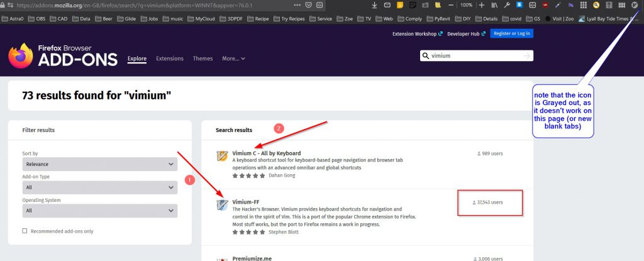Open the Operating System dropdown
The height and width of the screenshot is (261, 644).
99,211
